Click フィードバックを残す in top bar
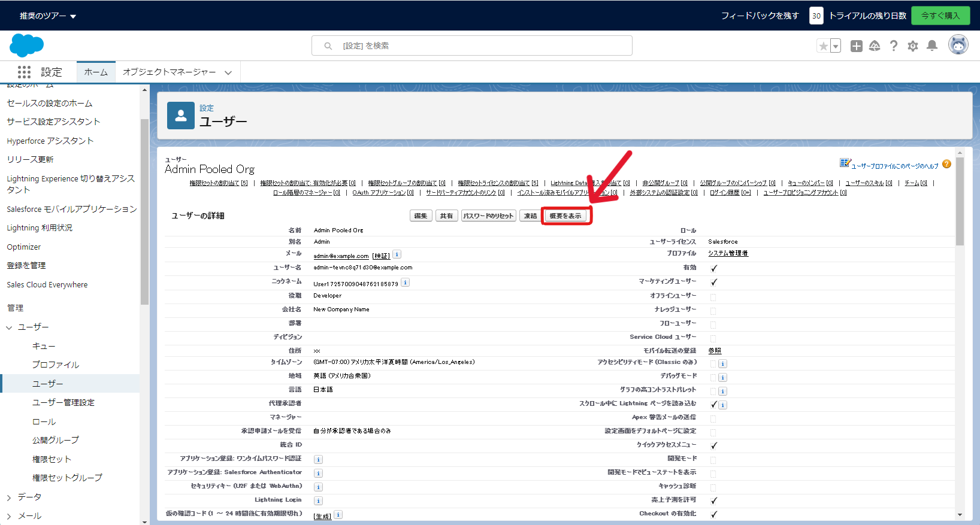This screenshot has height=525, width=980. tap(760, 16)
